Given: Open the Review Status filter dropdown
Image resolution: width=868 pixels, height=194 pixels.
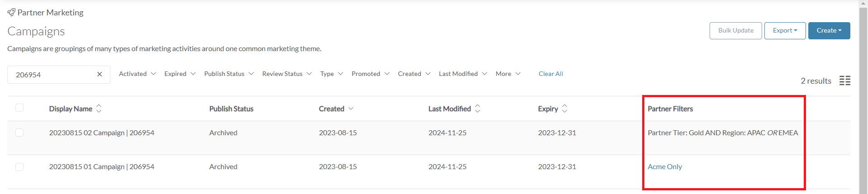Looking at the screenshot, I should 287,74.
